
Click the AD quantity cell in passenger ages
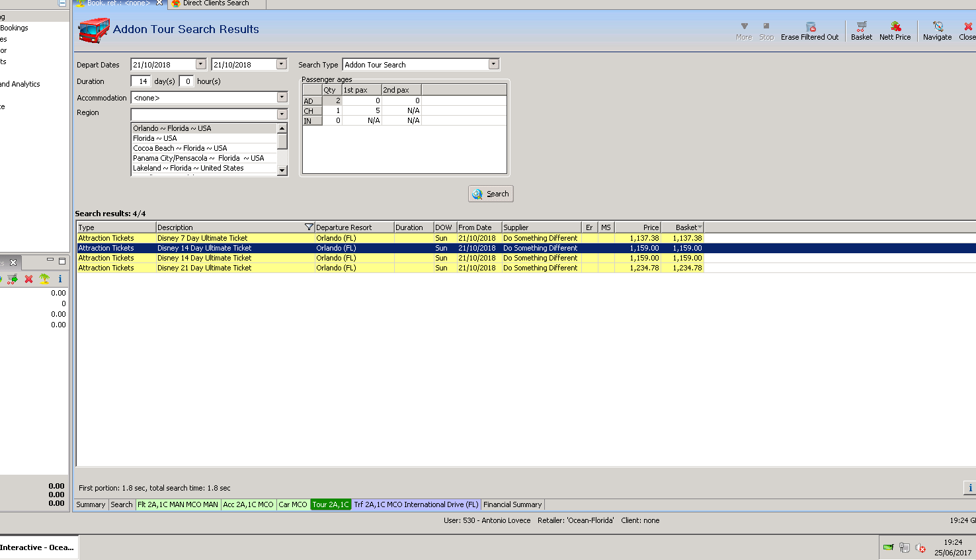(x=332, y=100)
